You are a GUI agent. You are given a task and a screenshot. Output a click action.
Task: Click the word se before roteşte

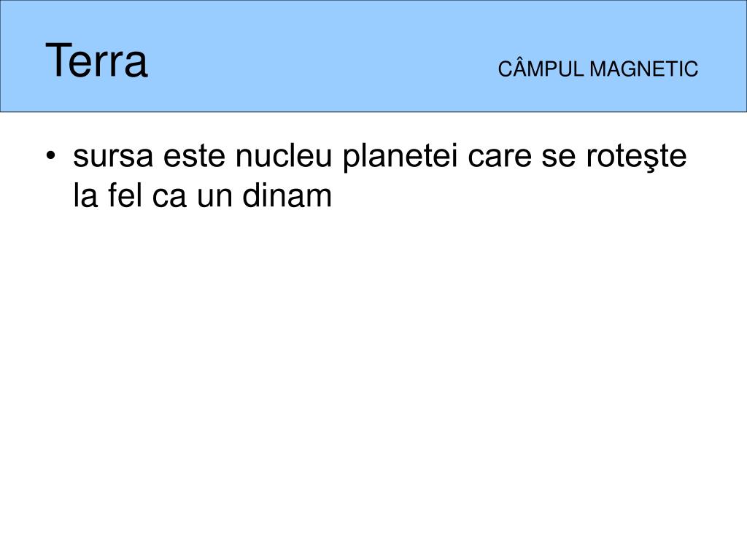coord(559,156)
